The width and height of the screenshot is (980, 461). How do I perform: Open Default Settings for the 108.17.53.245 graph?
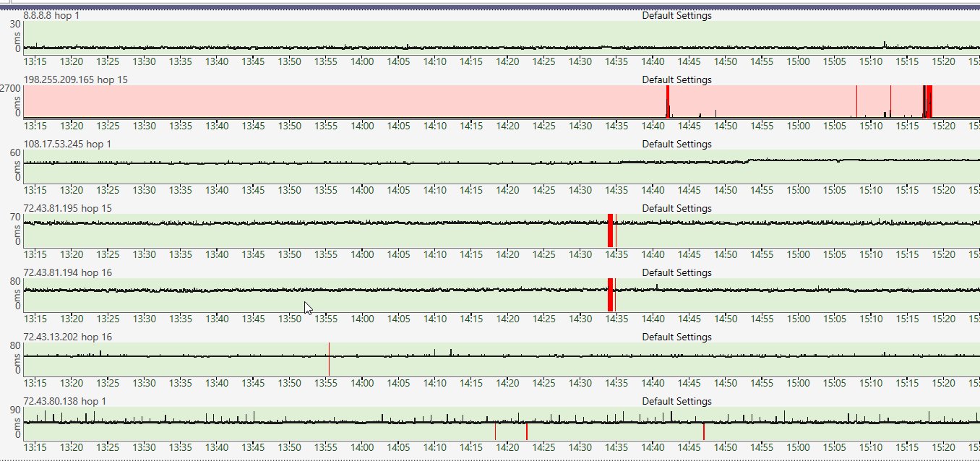[676, 144]
